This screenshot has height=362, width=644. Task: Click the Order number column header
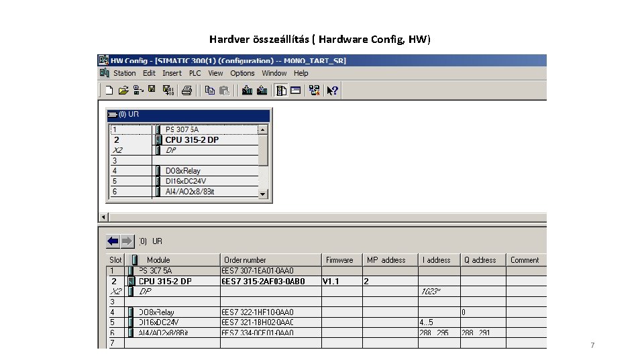[270, 260]
